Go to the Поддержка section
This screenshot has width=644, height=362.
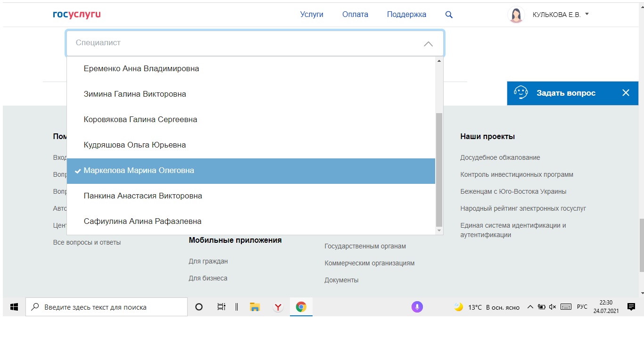(x=406, y=15)
